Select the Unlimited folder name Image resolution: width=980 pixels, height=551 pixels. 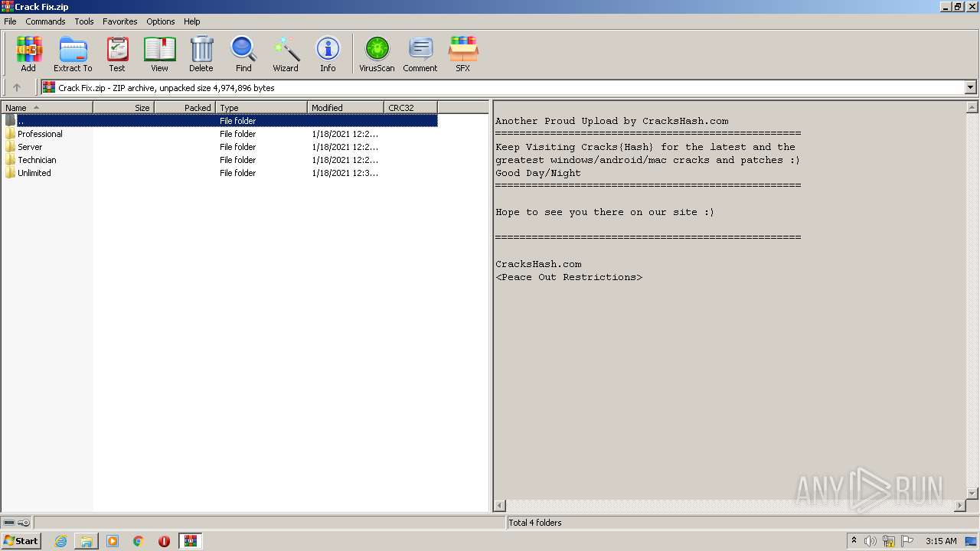tap(34, 173)
